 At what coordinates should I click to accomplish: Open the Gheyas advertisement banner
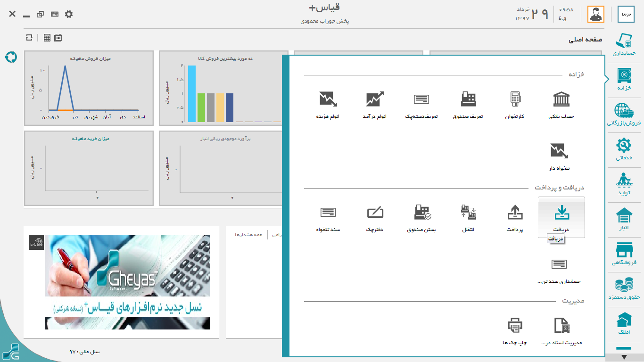128,282
